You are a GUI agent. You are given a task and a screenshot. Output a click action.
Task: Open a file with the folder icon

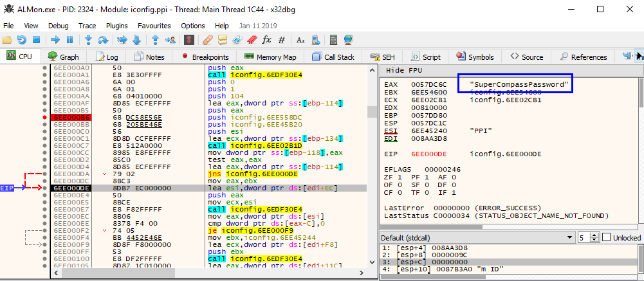pos(7,40)
